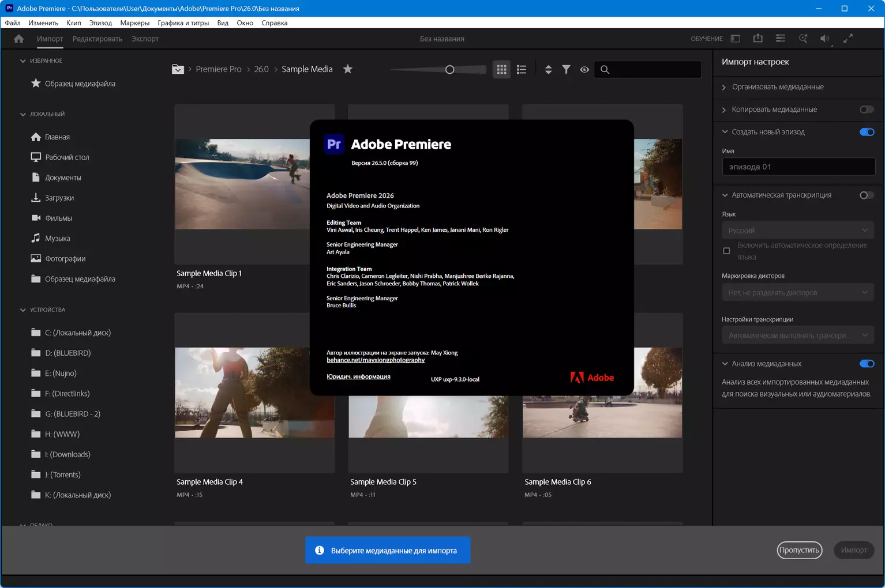Viewport: 885px width, 588px height.
Task: Open the Фильмы folder
Action: pyautogui.click(x=51, y=218)
